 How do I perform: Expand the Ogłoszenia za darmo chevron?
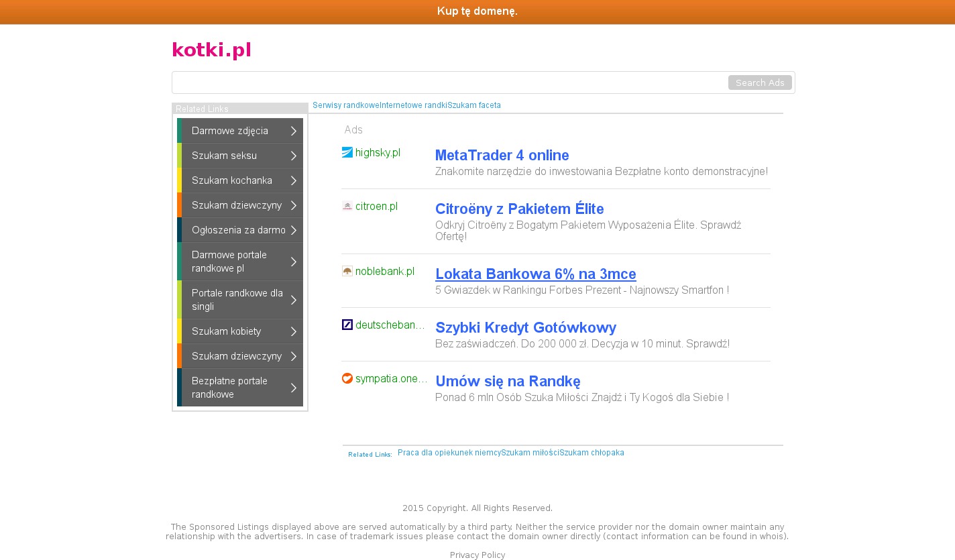(x=293, y=230)
